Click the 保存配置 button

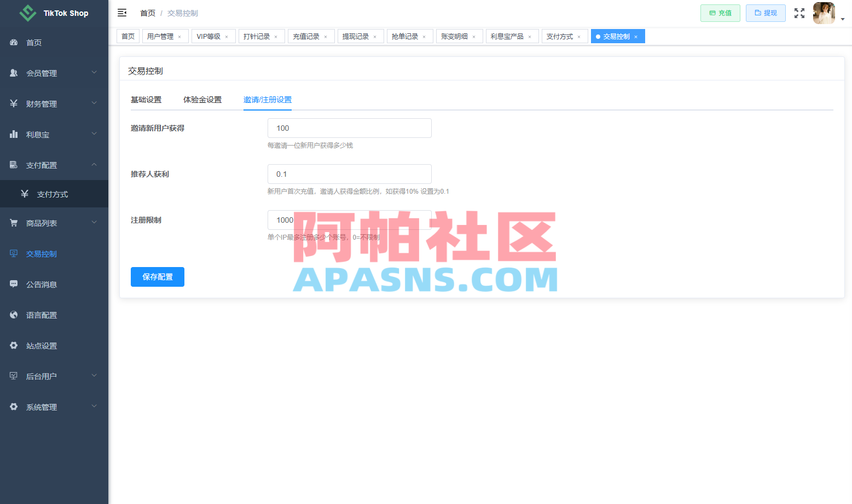pyautogui.click(x=158, y=277)
